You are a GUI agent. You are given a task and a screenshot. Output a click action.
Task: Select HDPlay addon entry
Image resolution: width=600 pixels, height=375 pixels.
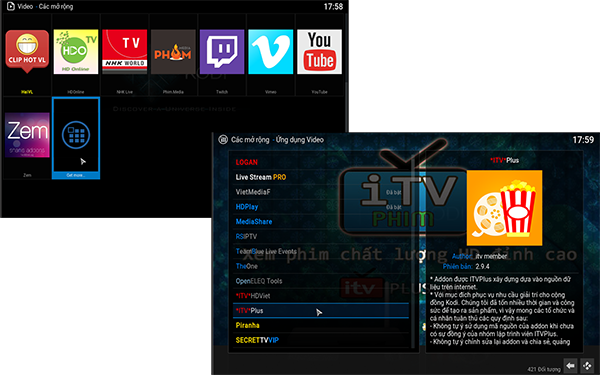click(321, 207)
